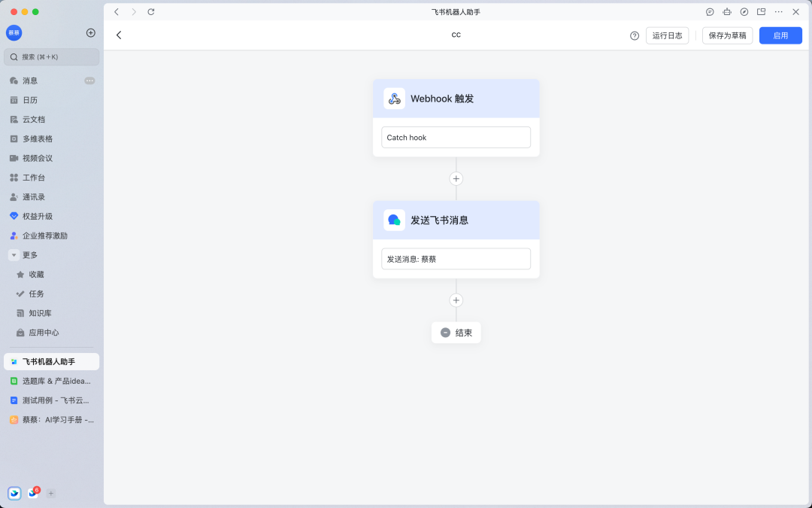
Task: Navigate back with the title bar left chevron
Action: pyautogui.click(x=117, y=12)
